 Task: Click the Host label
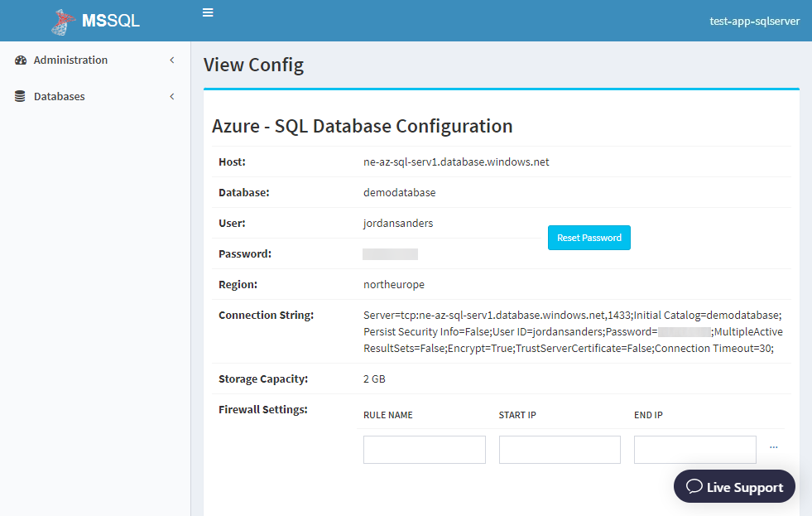click(x=232, y=162)
